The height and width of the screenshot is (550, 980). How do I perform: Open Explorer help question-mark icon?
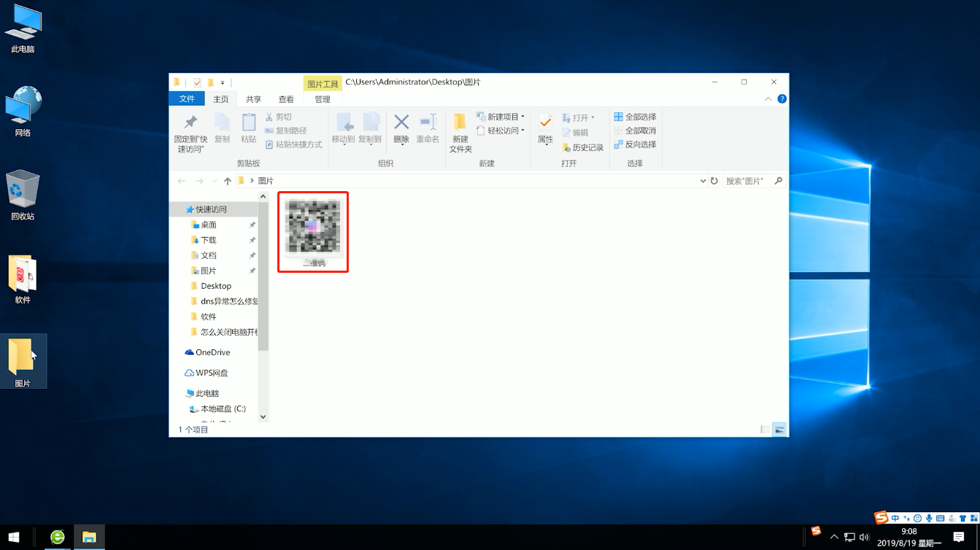tap(782, 99)
